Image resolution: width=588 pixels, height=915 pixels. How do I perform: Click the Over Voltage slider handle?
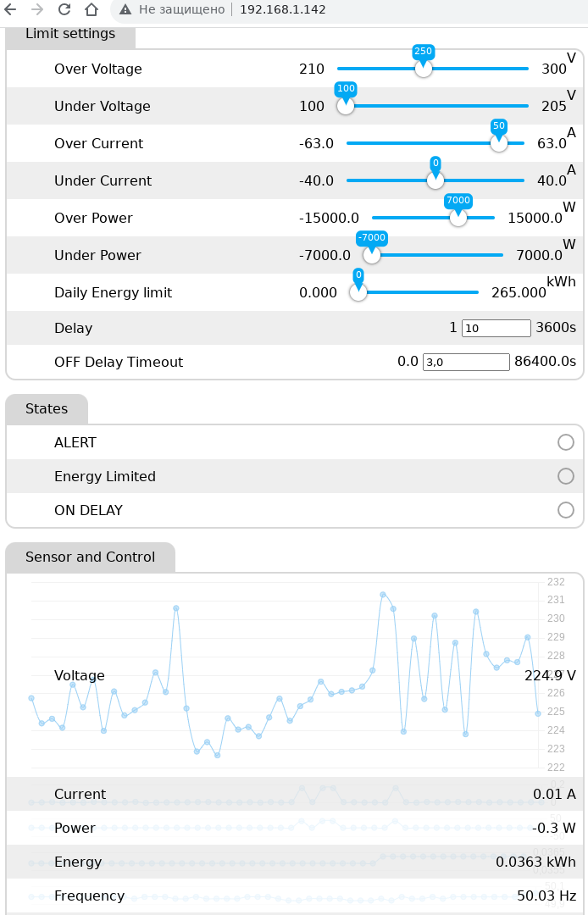424,69
